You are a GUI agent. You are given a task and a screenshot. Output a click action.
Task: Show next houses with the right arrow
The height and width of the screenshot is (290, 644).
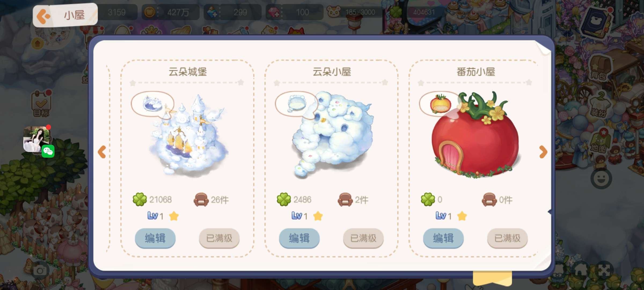click(543, 152)
